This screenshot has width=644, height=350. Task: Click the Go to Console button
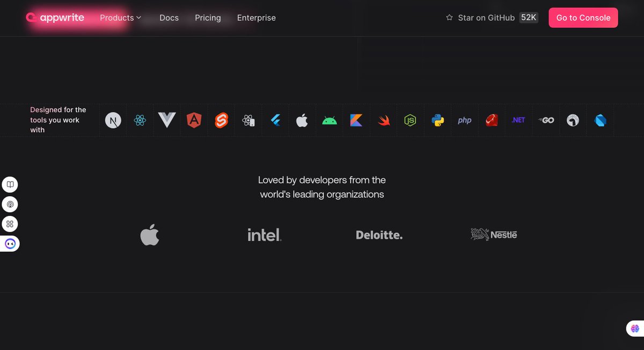coord(583,18)
